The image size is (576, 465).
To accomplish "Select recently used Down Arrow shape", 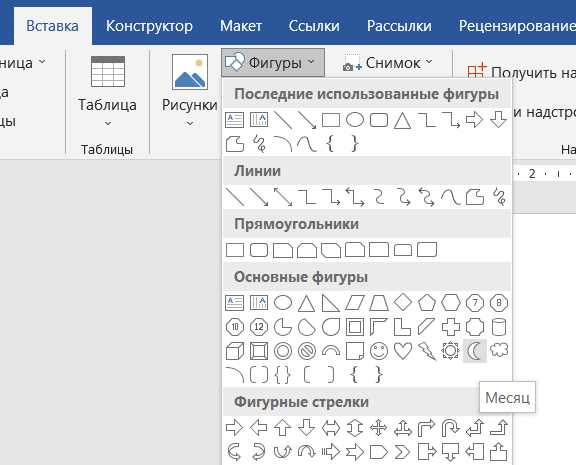I will coord(498,120).
